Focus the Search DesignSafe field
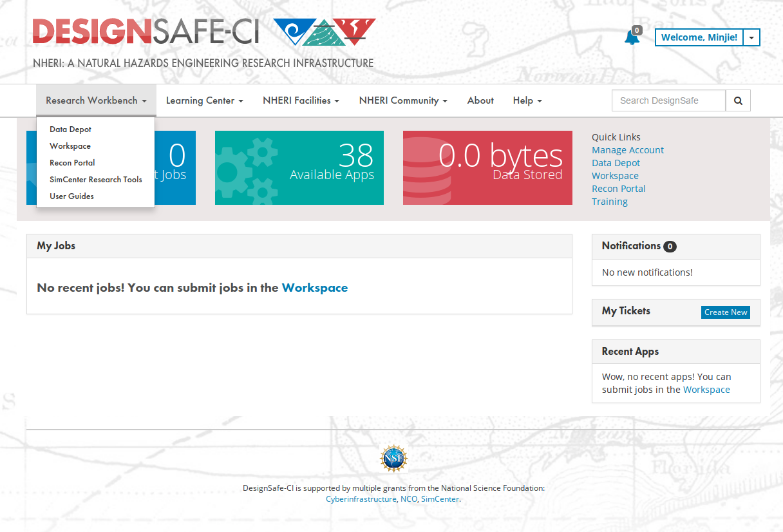783x532 pixels. (x=668, y=100)
